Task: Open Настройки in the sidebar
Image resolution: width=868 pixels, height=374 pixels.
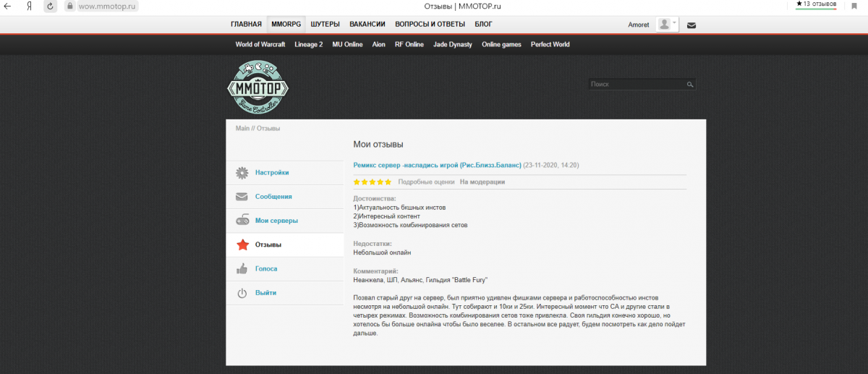Action: pyautogui.click(x=271, y=173)
